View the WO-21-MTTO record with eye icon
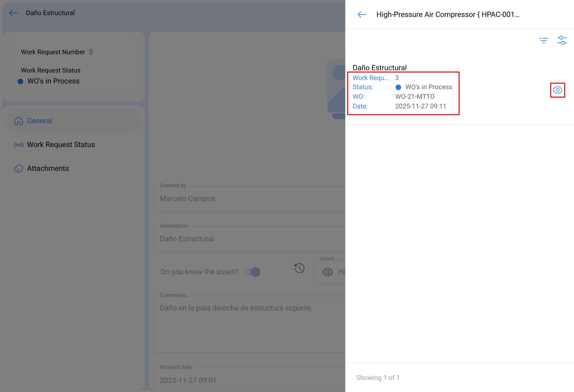The image size is (574, 392). click(x=557, y=90)
